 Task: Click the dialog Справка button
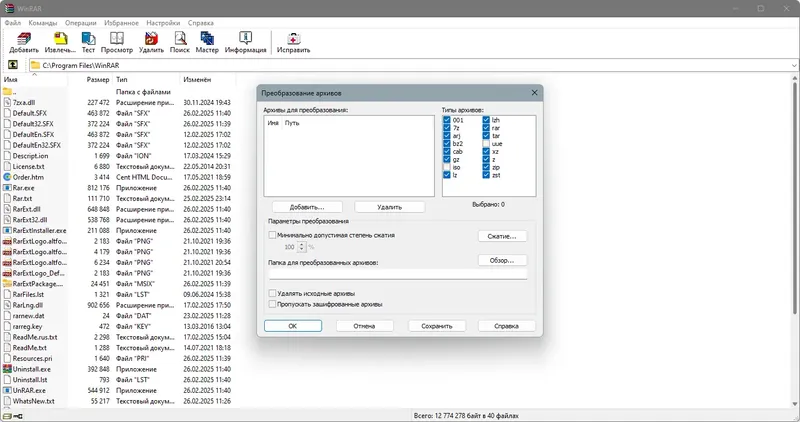point(507,326)
